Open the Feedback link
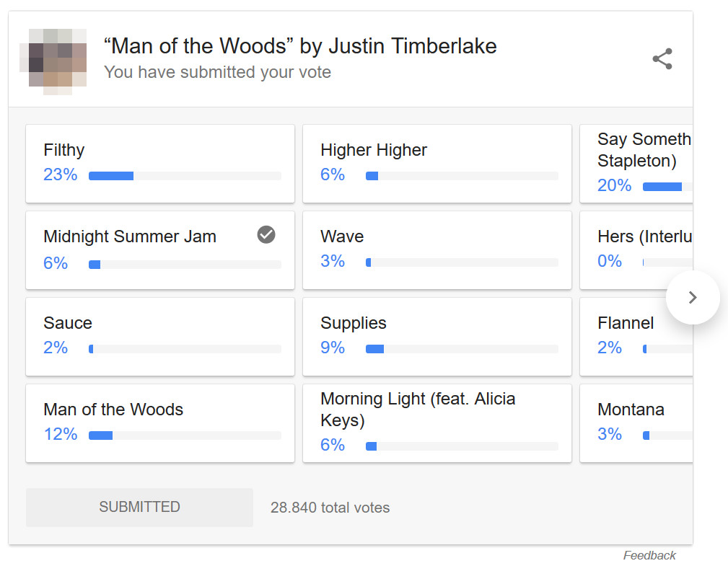The image size is (728, 566). click(649, 555)
